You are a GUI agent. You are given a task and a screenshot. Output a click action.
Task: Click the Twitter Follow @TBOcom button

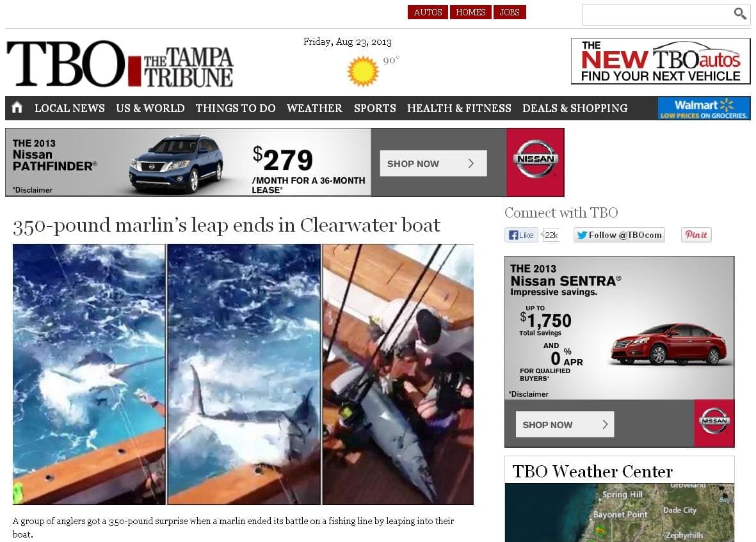(619, 235)
